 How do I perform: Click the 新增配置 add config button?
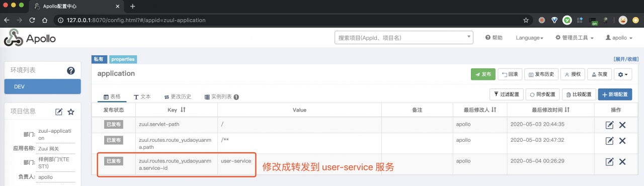click(615, 94)
